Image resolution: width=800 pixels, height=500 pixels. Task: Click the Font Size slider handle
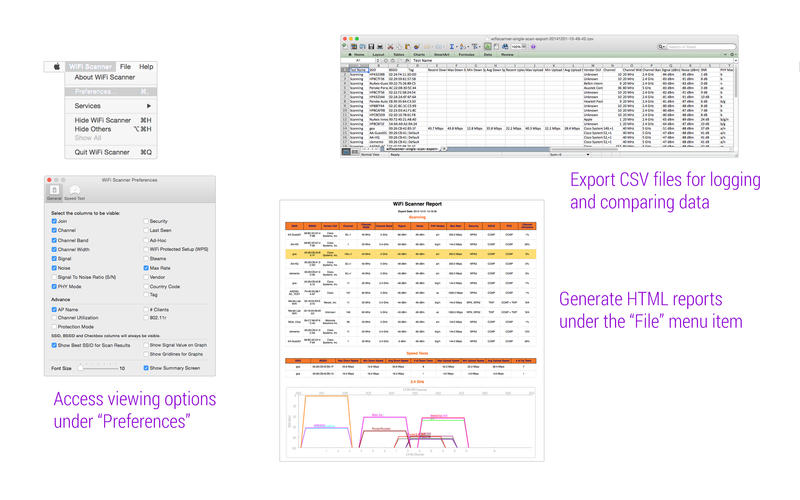coord(80,368)
